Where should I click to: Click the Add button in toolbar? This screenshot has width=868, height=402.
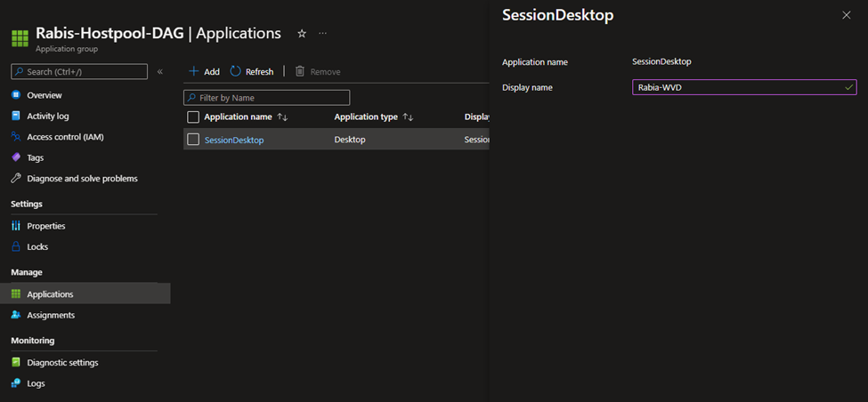coord(204,72)
